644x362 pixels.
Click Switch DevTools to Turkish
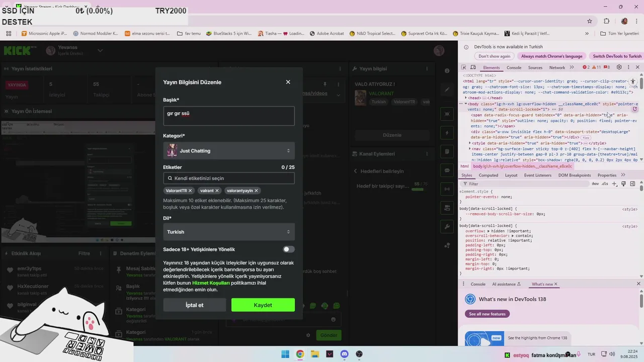pyautogui.click(x=617, y=56)
